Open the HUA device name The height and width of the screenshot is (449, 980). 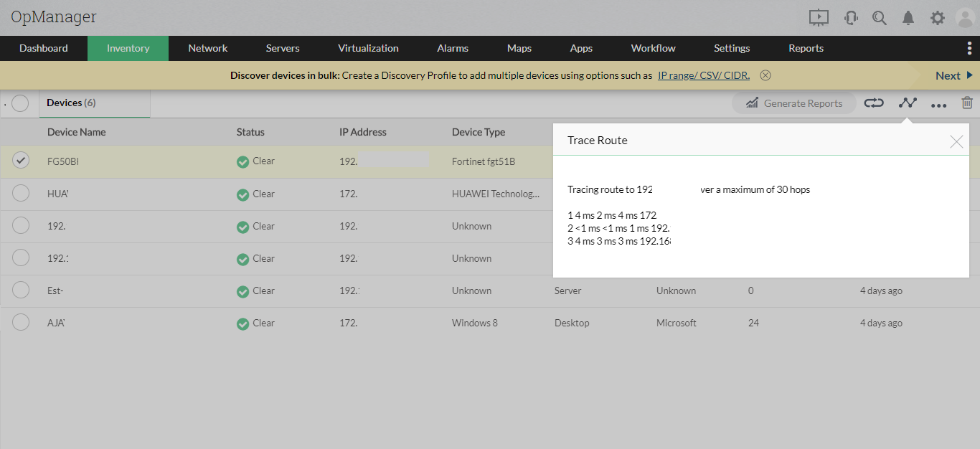point(58,194)
